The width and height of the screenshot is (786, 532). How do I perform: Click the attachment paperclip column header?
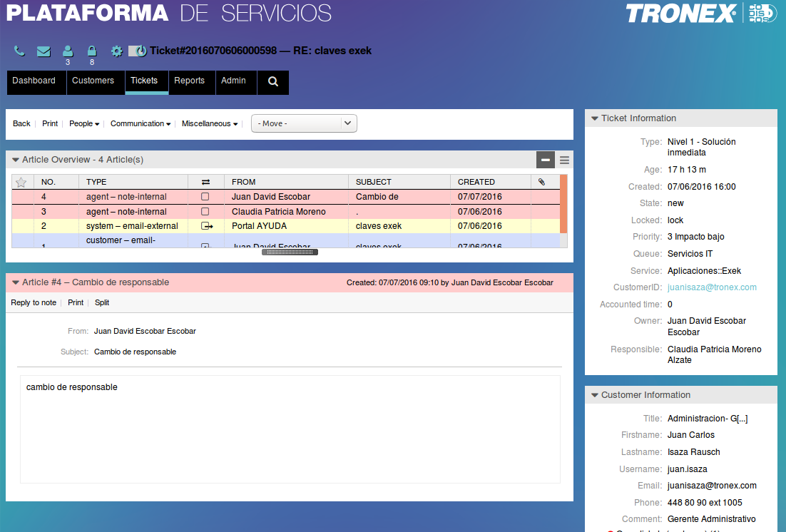541,182
